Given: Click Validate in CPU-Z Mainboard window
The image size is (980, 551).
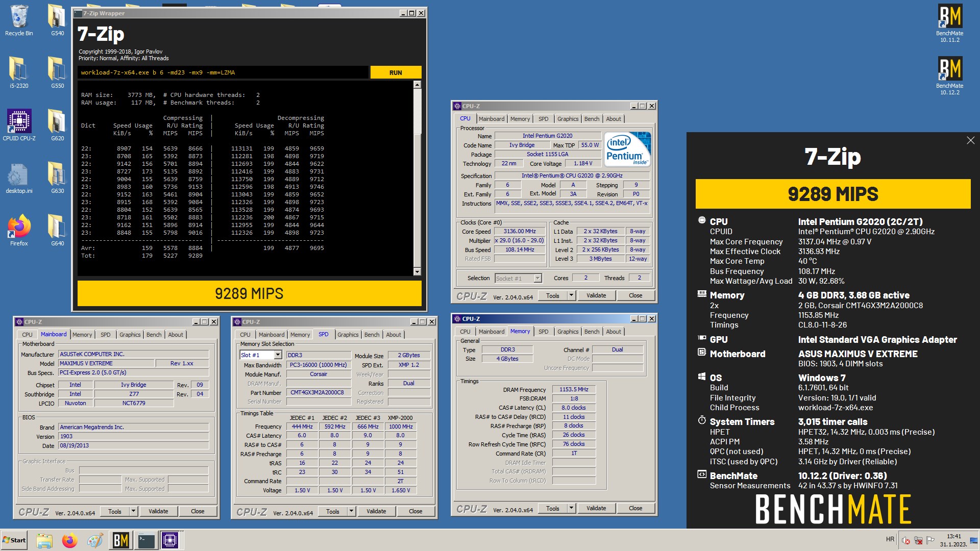Looking at the screenshot, I should click(158, 511).
